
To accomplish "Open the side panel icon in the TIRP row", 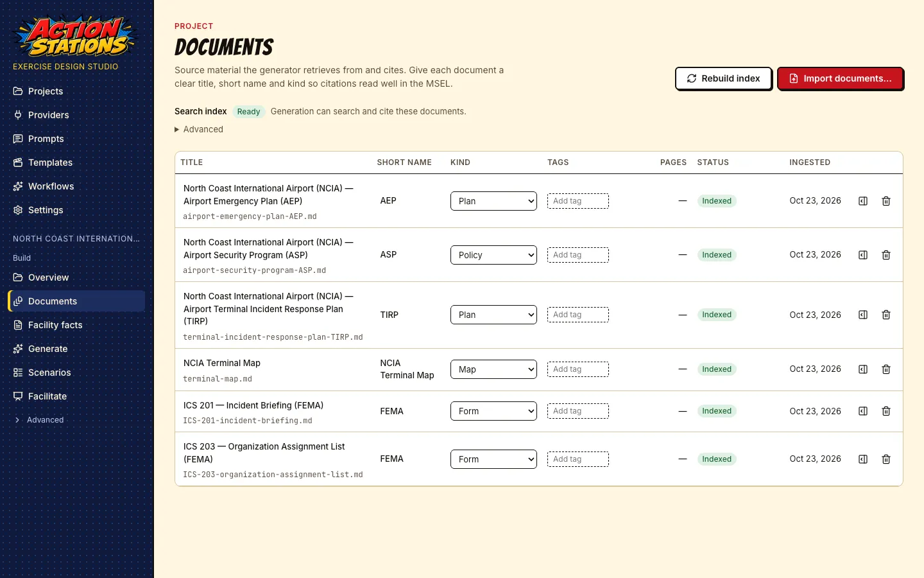I will tap(863, 315).
